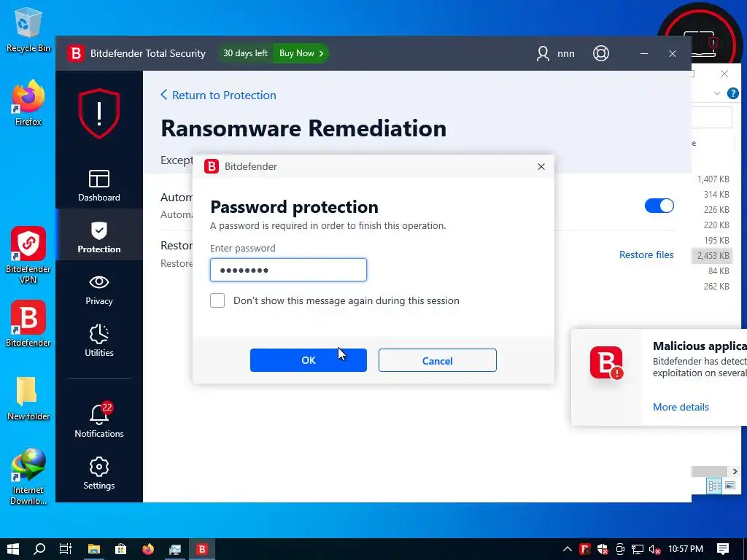Toggle the Automatic restore switch
Screen dimensions: 747x560
tap(659, 206)
